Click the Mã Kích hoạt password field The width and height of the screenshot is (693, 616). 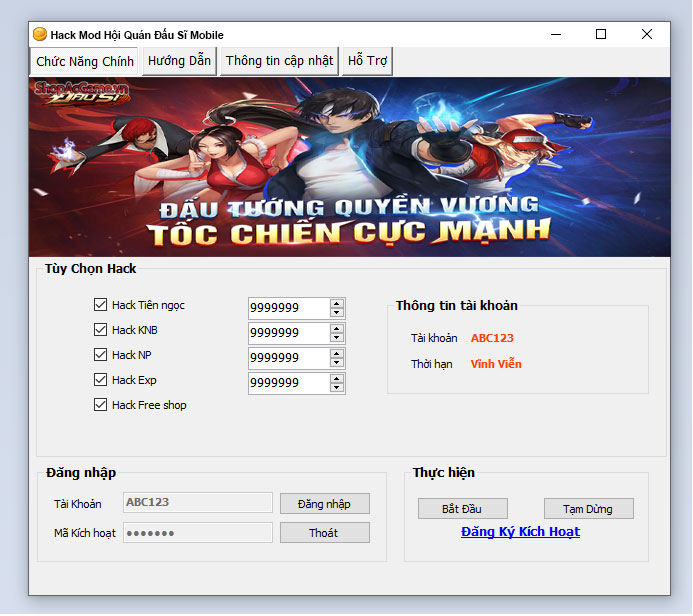click(x=198, y=533)
